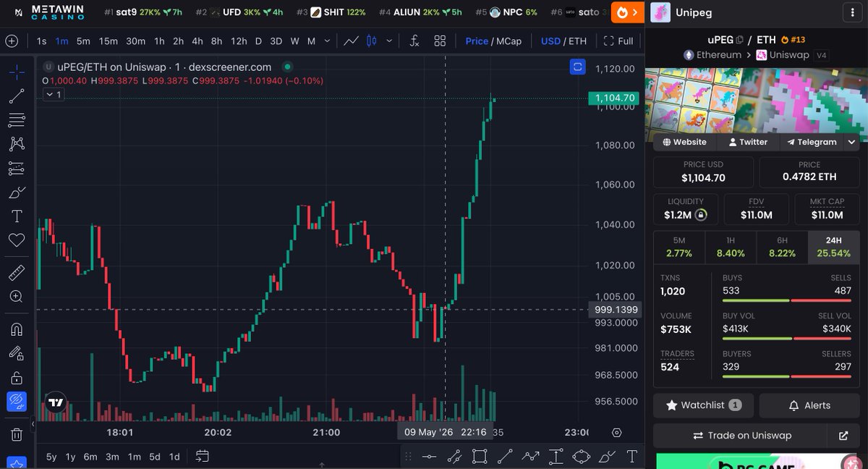Click Trade on Uniswap button
The height and width of the screenshot is (469, 868).
pyautogui.click(x=741, y=436)
